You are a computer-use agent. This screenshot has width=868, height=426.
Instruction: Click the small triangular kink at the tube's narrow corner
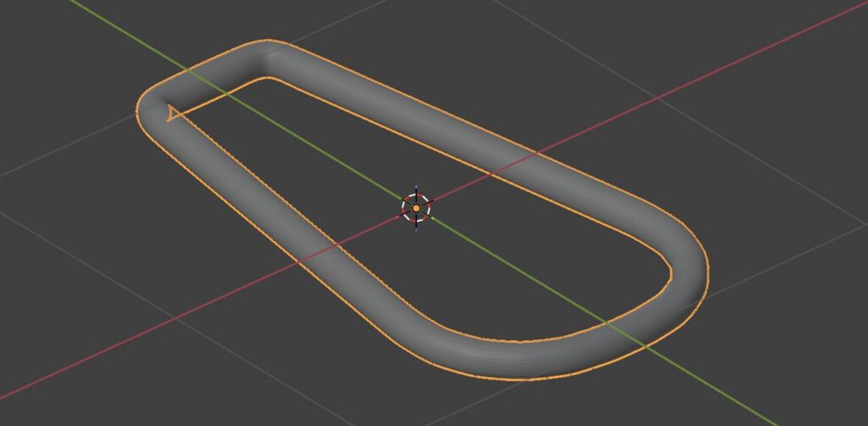(x=172, y=112)
